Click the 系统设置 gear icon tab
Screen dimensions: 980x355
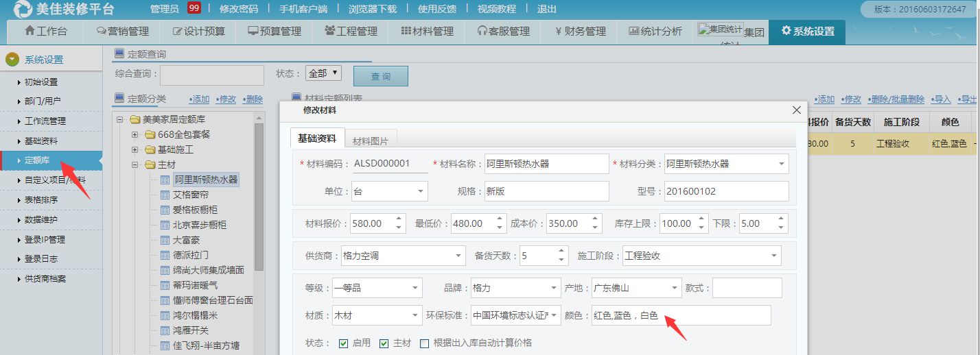[785, 31]
